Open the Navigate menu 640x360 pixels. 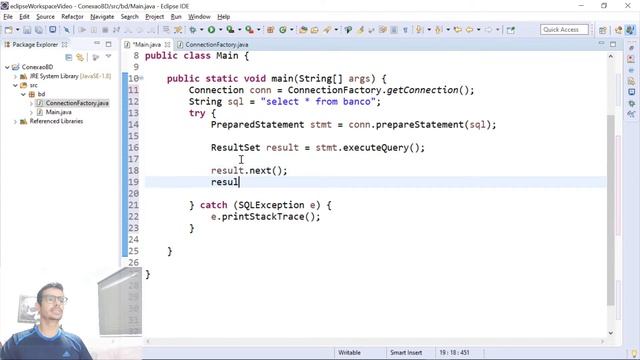pos(102,17)
